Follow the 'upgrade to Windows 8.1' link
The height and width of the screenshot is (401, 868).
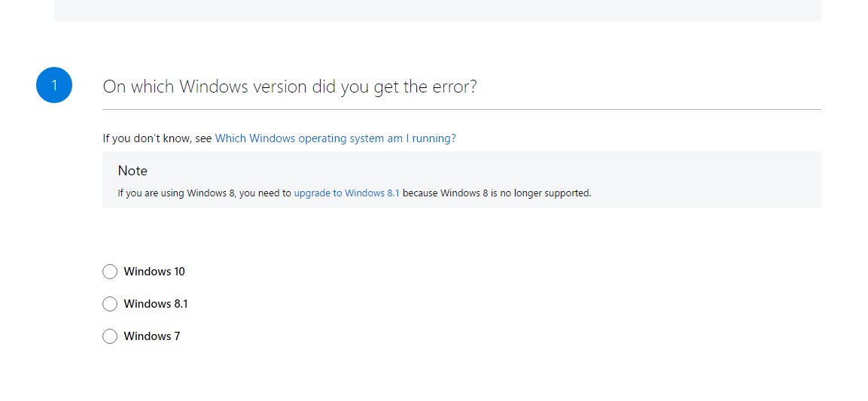[346, 193]
